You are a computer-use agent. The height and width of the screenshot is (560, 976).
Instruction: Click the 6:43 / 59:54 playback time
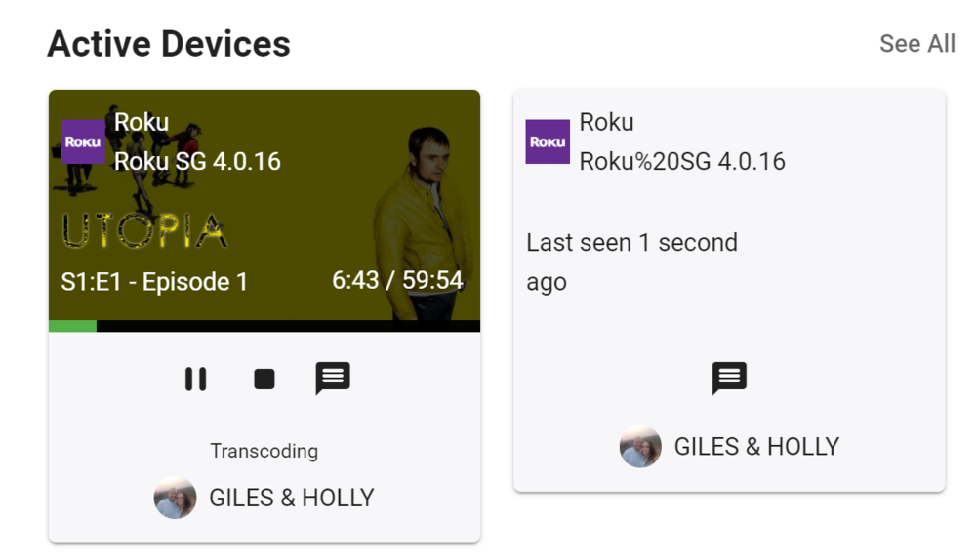pyautogui.click(x=397, y=281)
